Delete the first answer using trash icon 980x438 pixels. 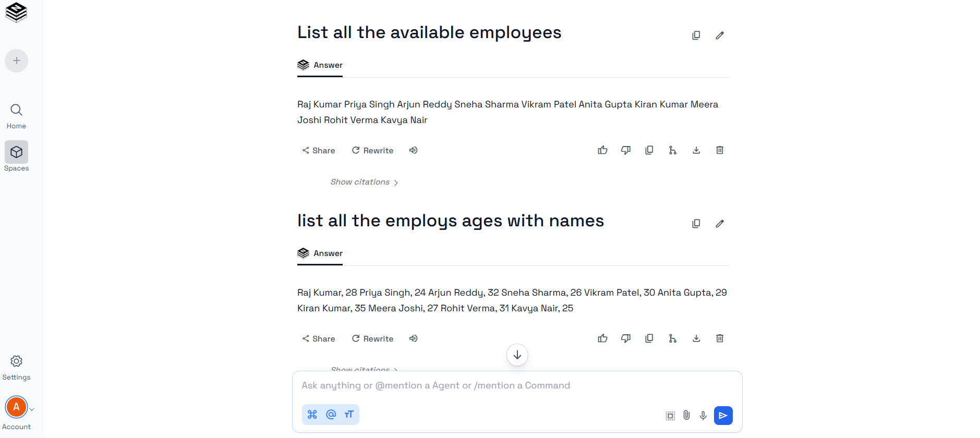[x=720, y=150]
